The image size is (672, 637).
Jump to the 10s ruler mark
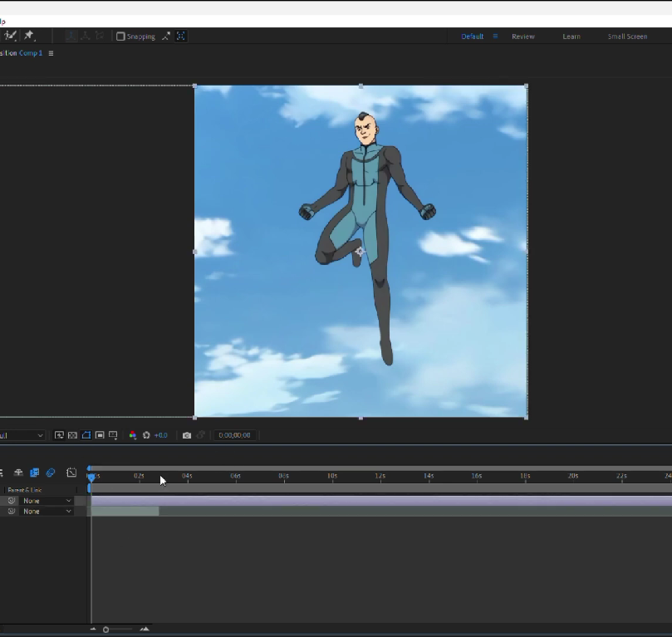tap(332, 476)
